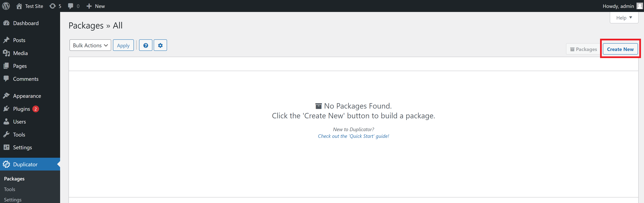This screenshot has width=644, height=203.
Task: Click the comments bubble icon in admin bar
Action: [x=71, y=6]
